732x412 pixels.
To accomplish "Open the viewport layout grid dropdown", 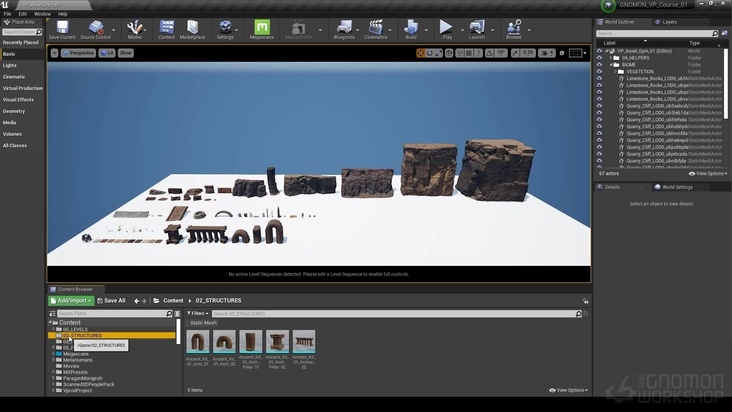I will (x=577, y=53).
